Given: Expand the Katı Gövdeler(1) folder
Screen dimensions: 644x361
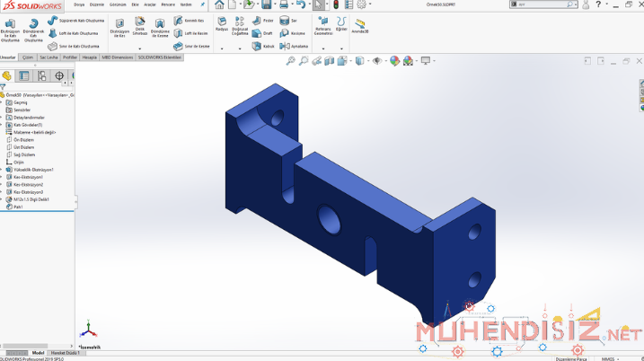Looking at the screenshot, I should click(x=3, y=125).
